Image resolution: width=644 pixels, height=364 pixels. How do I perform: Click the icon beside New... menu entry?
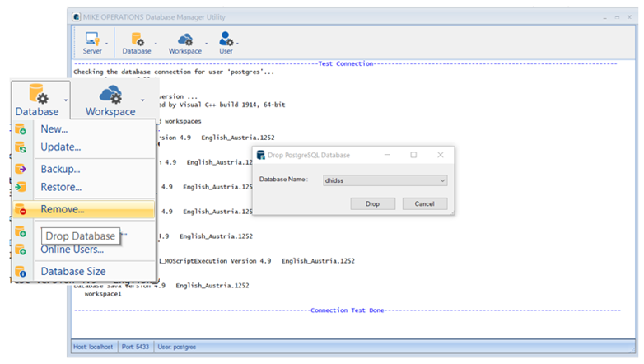[x=21, y=129]
